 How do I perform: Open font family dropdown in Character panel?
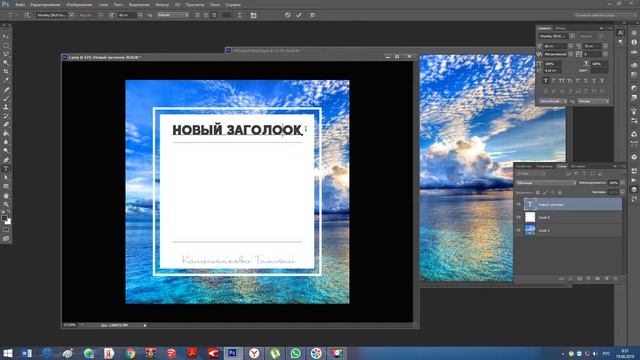click(x=572, y=36)
